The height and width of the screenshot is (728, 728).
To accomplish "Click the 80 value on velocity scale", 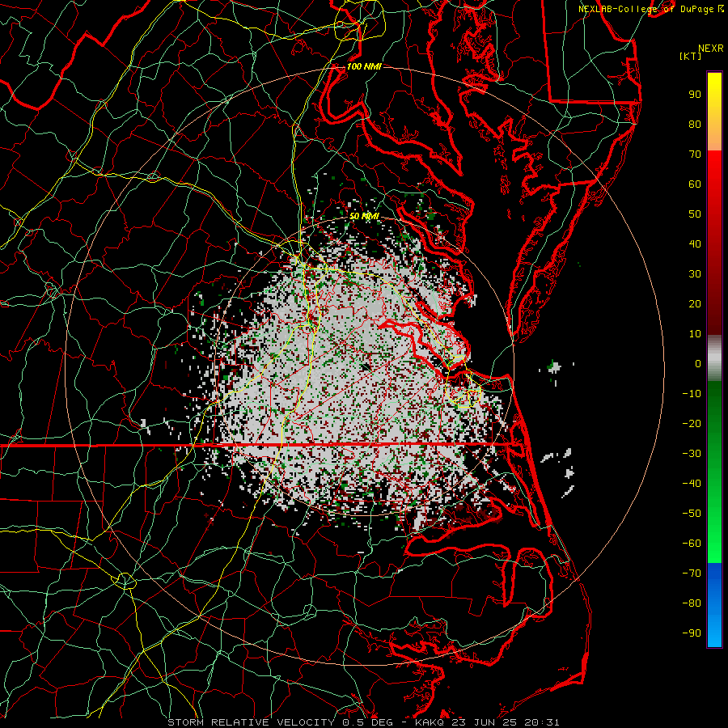I will pyautogui.click(x=695, y=125).
